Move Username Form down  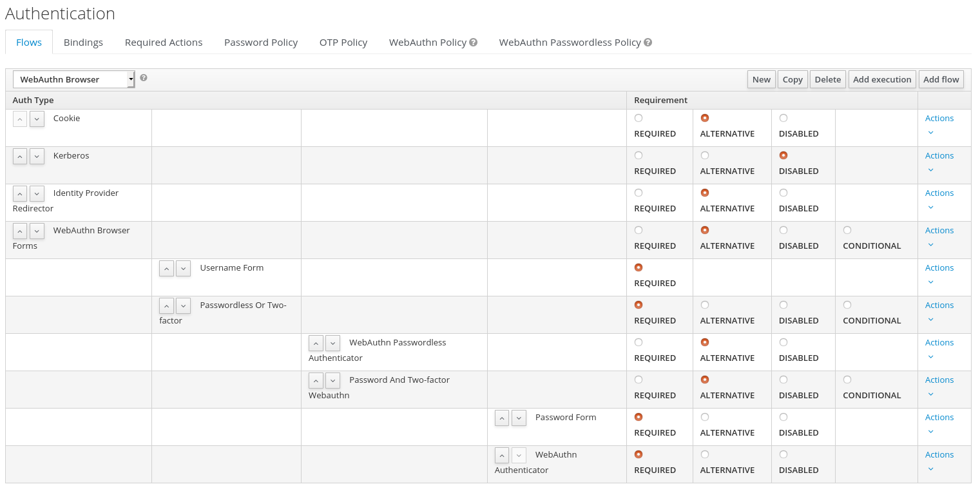coord(184,268)
